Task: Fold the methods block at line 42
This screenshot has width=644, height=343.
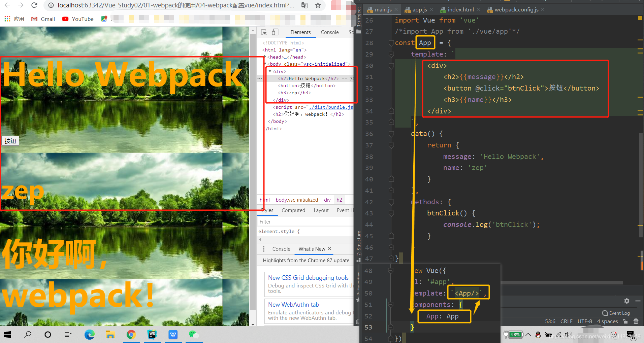Action: pos(391,202)
